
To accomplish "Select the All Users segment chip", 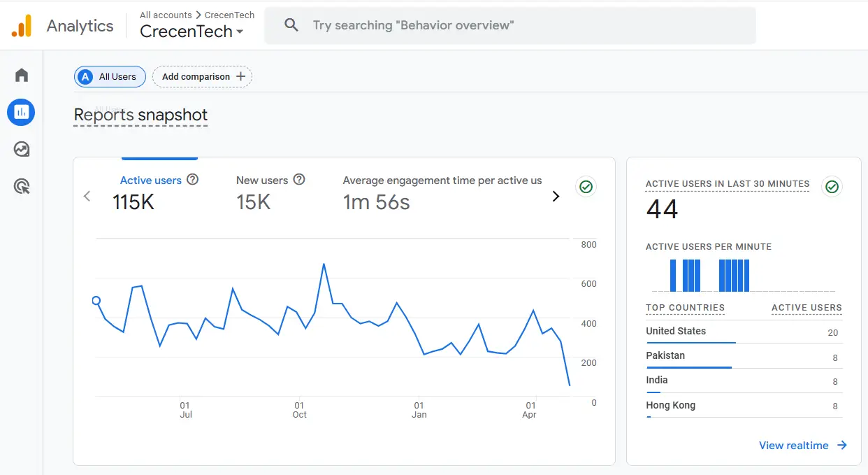I will pos(110,77).
